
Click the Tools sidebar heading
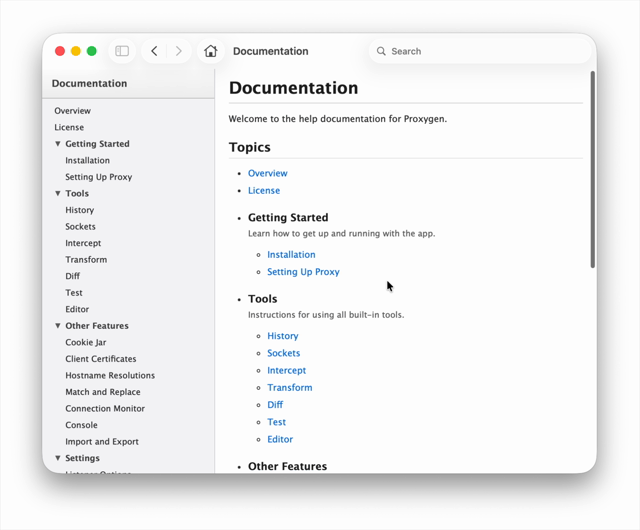[77, 193]
